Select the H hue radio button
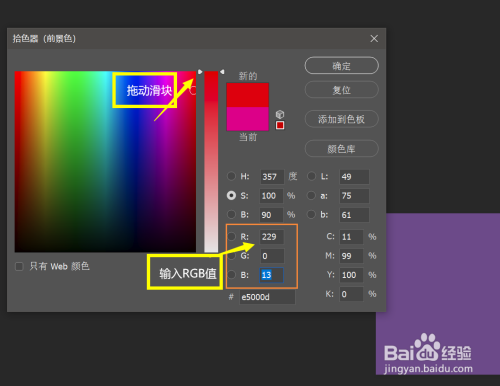The height and width of the screenshot is (386, 500). (231, 176)
